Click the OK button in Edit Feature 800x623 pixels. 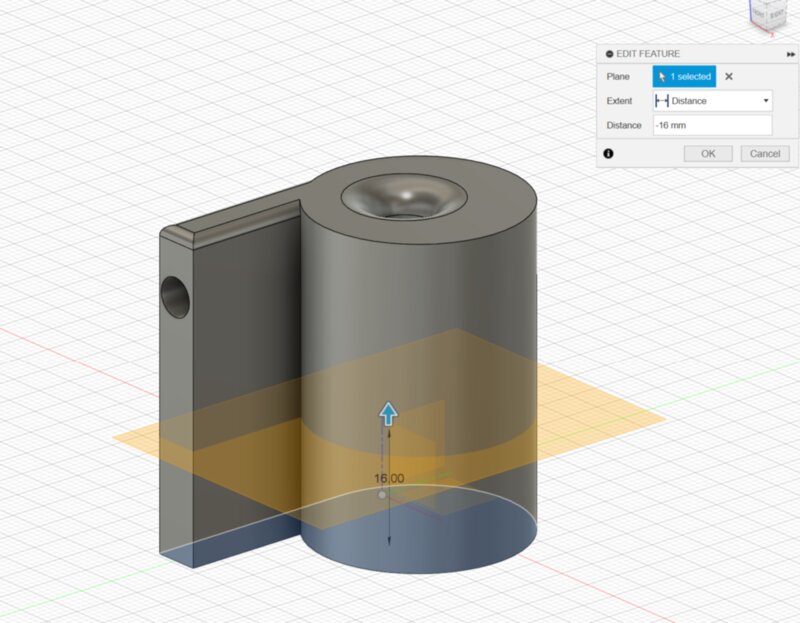(708, 154)
